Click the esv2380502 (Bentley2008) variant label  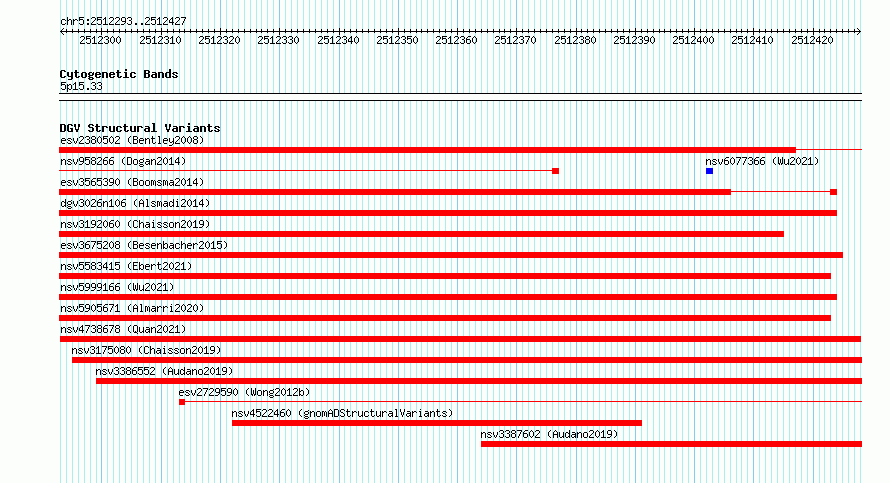[132, 140]
